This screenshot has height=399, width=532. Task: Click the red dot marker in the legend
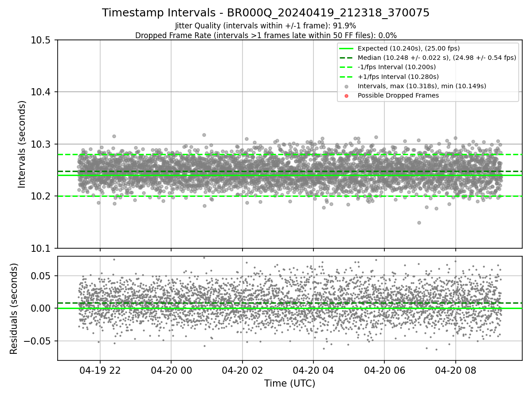click(x=347, y=96)
